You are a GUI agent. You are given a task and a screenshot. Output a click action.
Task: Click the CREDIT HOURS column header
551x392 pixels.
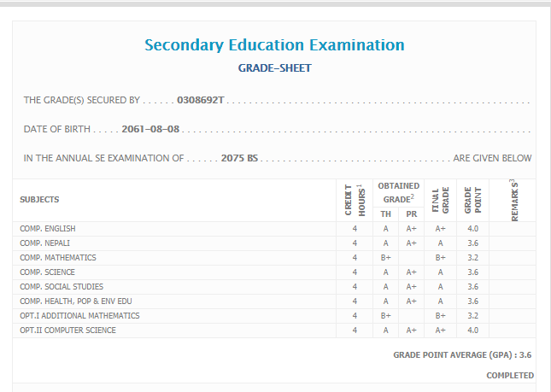pos(354,201)
